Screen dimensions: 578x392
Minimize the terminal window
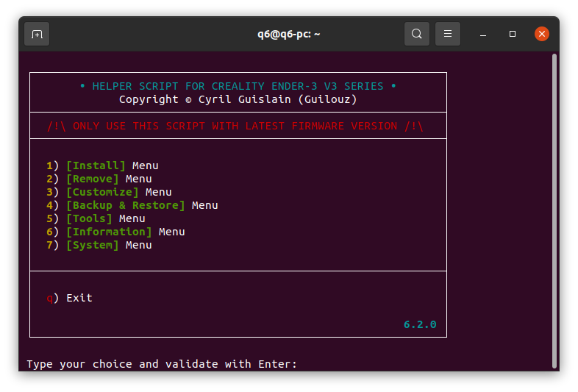click(x=483, y=34)
